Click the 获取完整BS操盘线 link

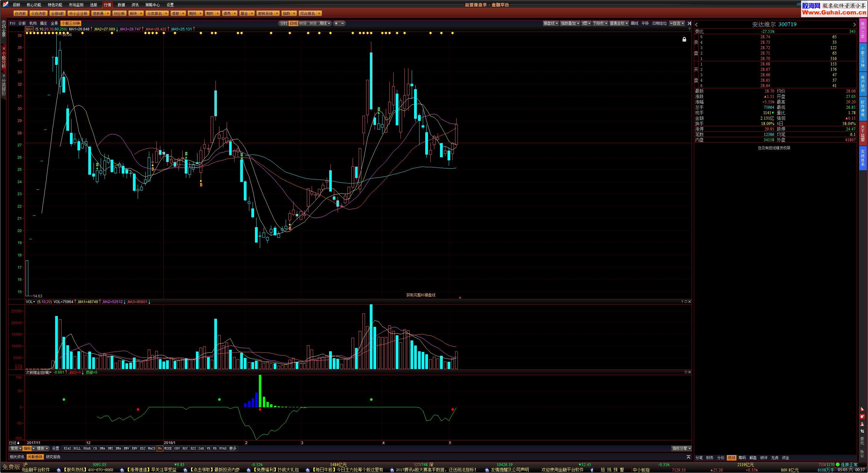click(x=420, y=295)
